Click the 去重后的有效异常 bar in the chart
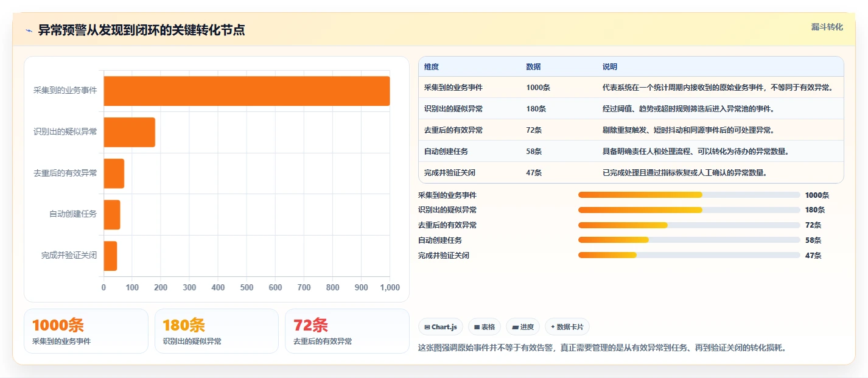The image size is (868, 378). pos(114,173)
